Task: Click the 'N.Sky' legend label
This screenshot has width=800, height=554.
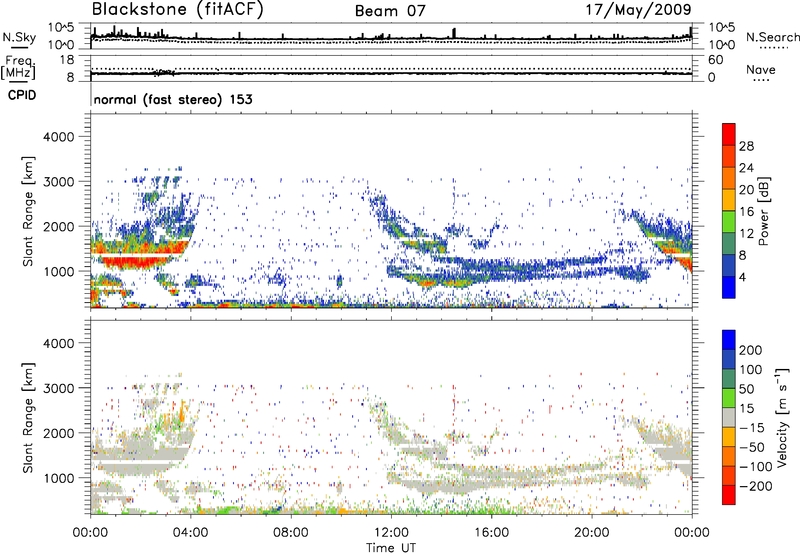Action: [x=19, y=37]
